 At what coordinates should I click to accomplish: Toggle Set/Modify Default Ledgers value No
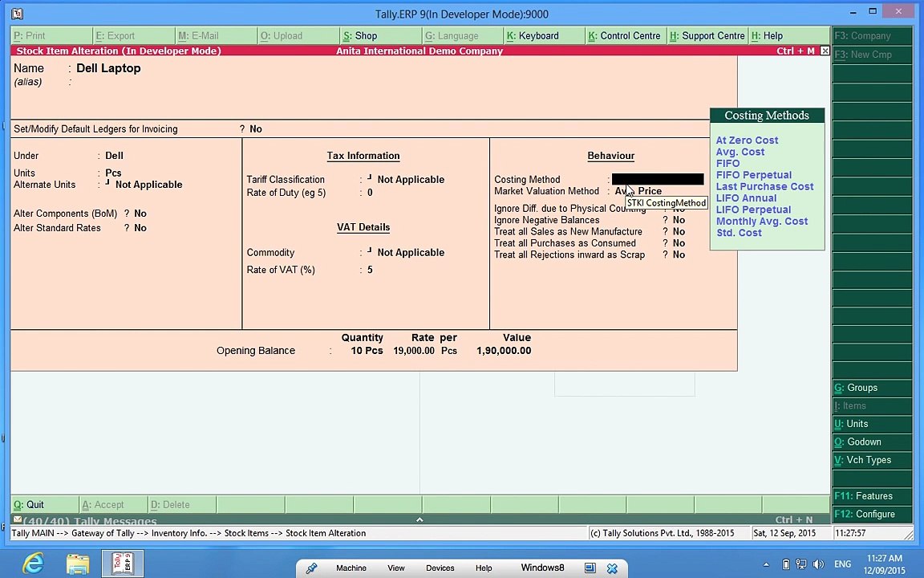pyautogui.click(x=256, y=128)
